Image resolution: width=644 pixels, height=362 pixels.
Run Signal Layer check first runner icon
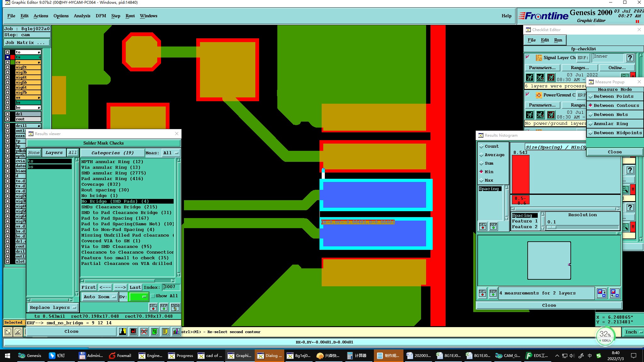coord(530,77)
